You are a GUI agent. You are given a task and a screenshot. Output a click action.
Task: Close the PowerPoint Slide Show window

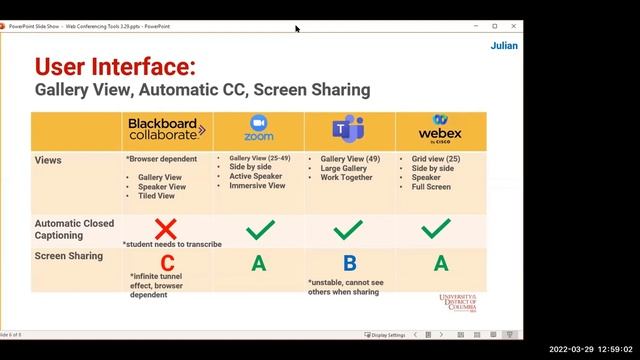pyautogui.click(x=513, y=26)
